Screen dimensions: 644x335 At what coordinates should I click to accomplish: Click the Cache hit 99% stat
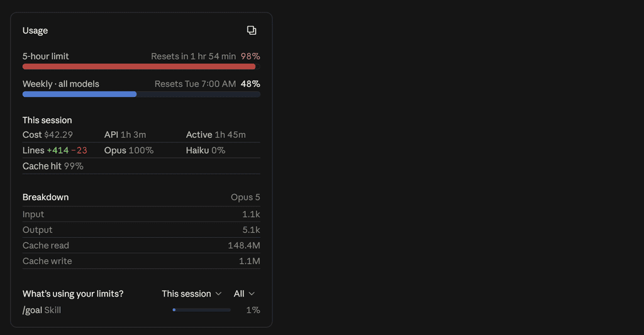coord(53,166)
